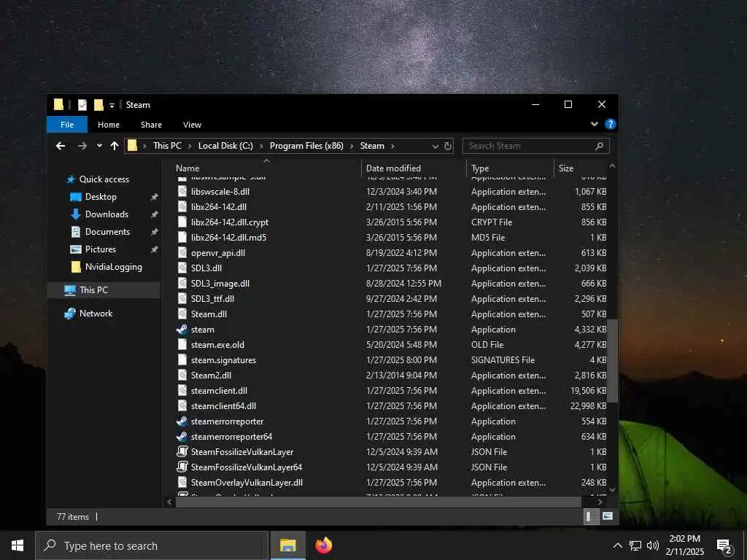747x560 pixels.
Task: Open the taskbar clock showing 2:02 PM
Action: click(684, 545)
